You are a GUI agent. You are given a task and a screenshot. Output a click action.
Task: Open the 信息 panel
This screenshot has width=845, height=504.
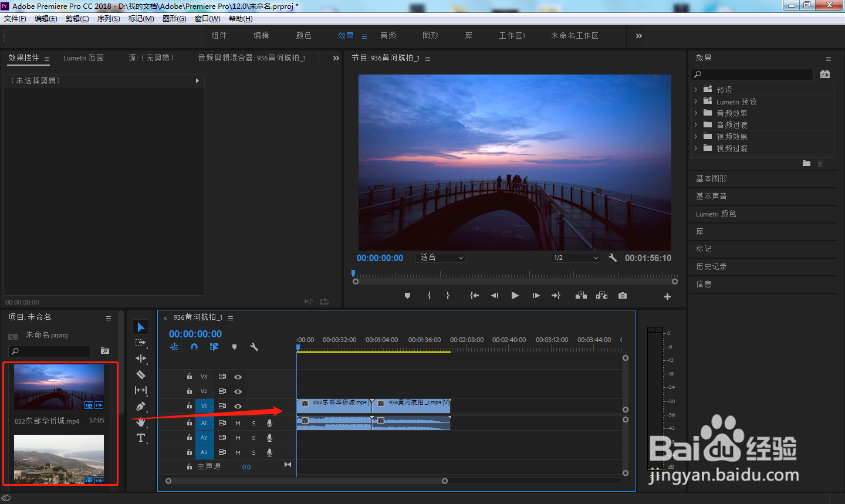[x=704, y=284]
